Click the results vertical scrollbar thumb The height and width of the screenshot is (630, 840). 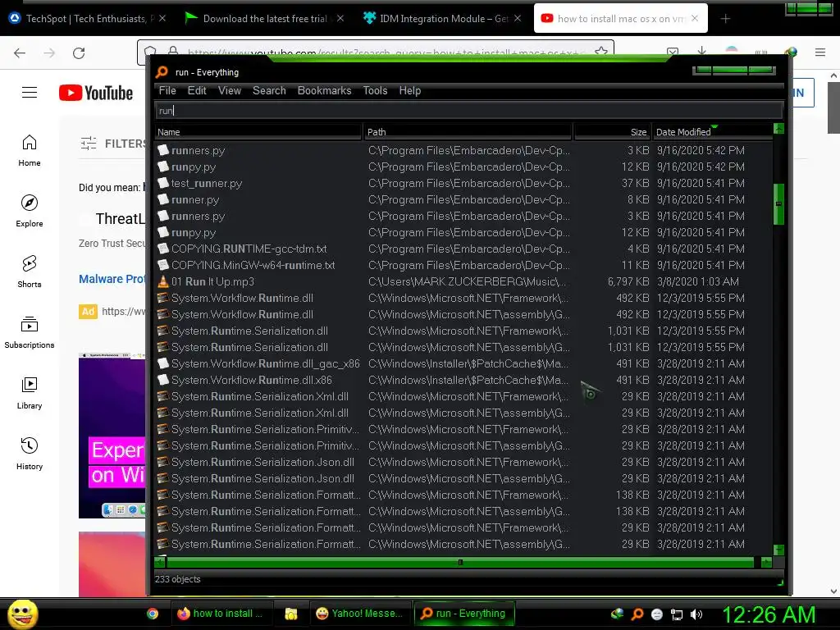point(779,204)
